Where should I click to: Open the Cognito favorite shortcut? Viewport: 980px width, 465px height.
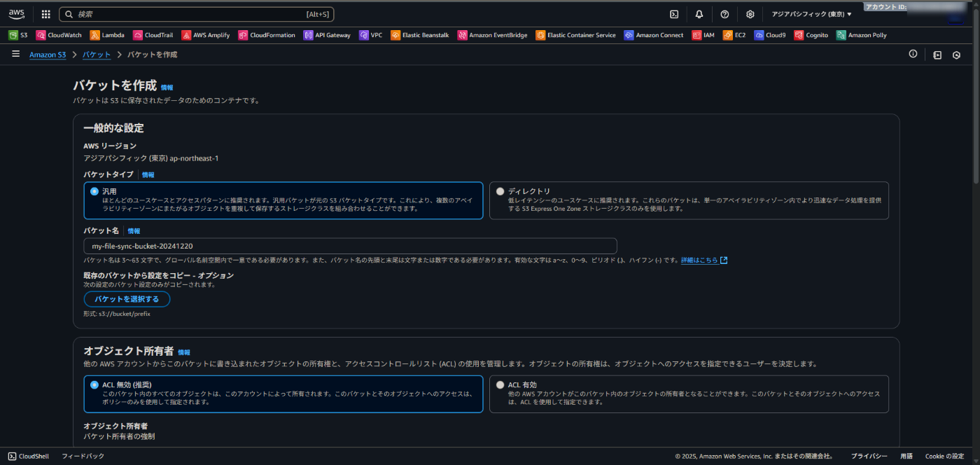coord(811,35)
